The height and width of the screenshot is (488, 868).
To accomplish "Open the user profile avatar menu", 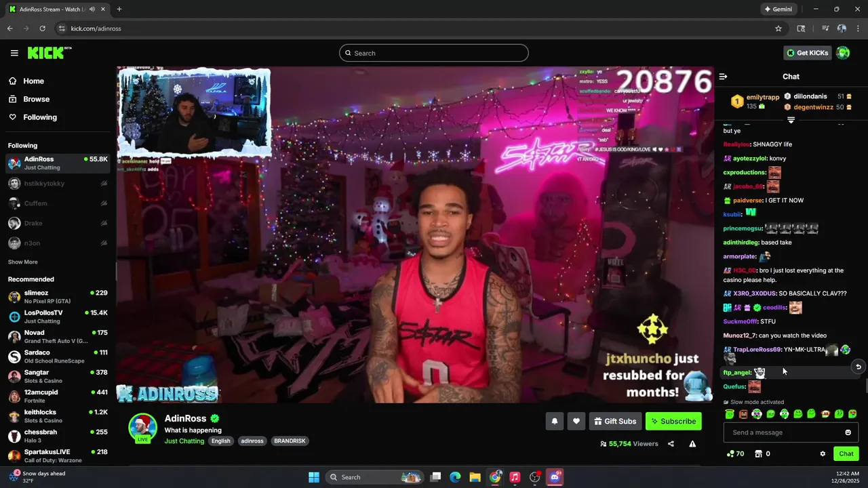I will tap(843, 53).
